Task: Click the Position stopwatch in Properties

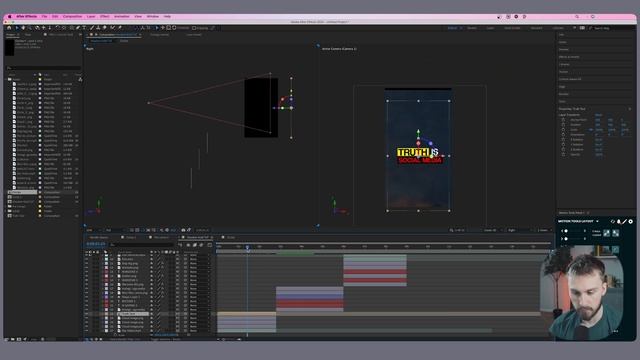Action: click(x=563, y=125)
